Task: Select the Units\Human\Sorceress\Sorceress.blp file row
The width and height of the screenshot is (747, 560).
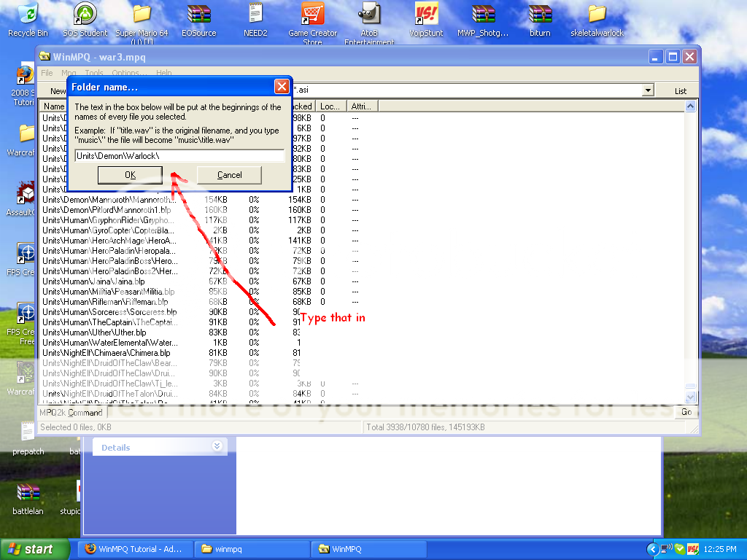Action: 109,312
